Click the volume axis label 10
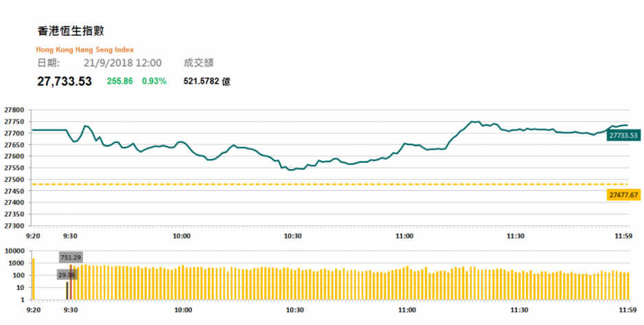The image size is (644, 325). pyautogui.click(x=21, y=288)
